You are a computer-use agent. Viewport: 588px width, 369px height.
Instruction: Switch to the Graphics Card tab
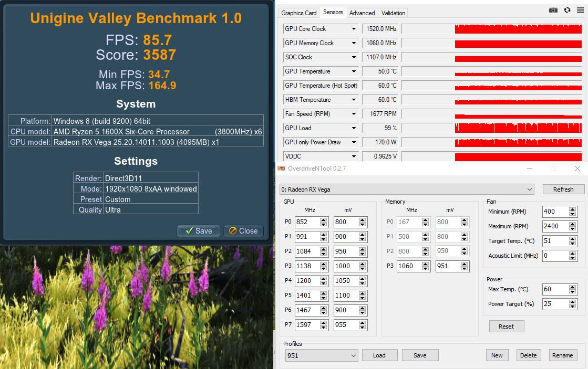pyautogui.click(x=298, y=13)
